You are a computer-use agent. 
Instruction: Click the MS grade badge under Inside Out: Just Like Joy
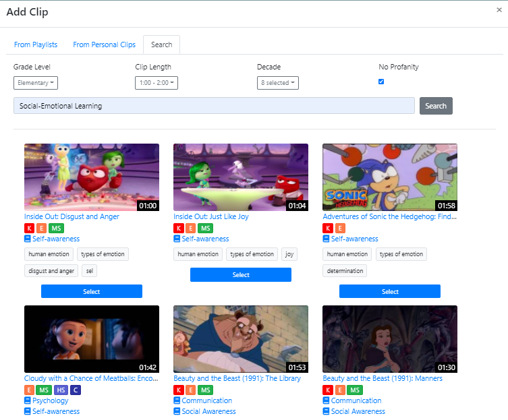206,229
